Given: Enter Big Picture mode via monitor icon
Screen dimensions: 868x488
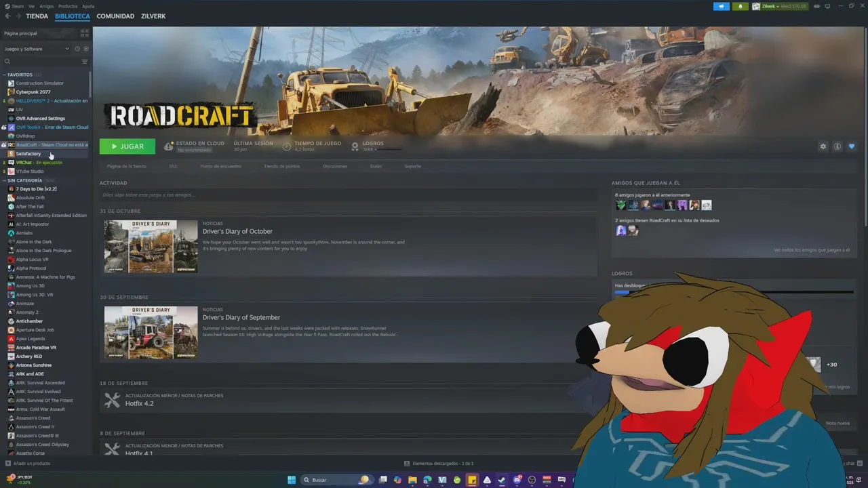Looking at the screenshot, I should coord(828,6).
